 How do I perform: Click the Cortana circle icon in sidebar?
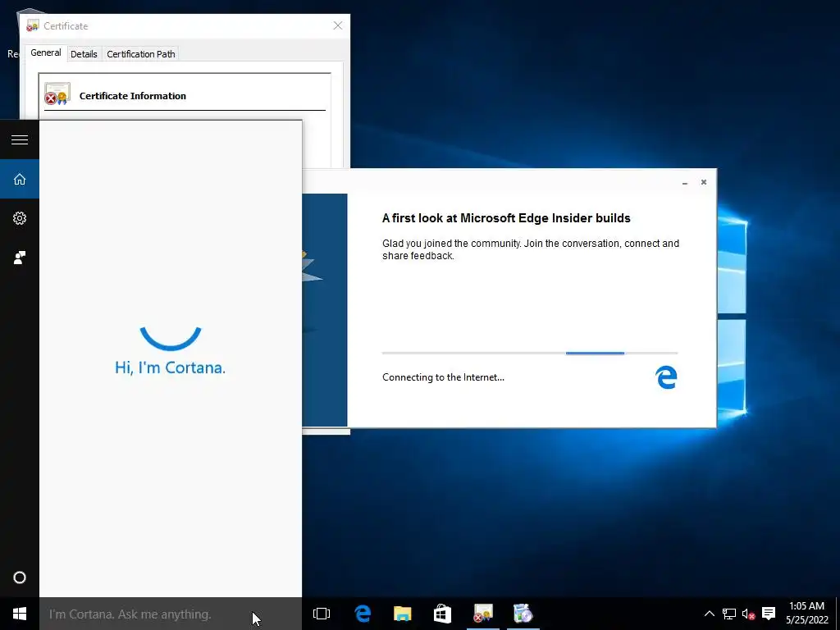pyautogui.click(x=20, y=577)
